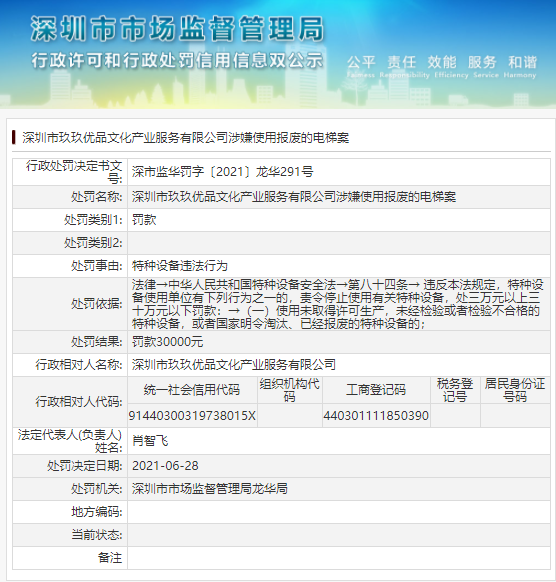Viewport: 556px width, 582px height.
Task: Click the 地方编码 label
Action: (x=97, y=512)
